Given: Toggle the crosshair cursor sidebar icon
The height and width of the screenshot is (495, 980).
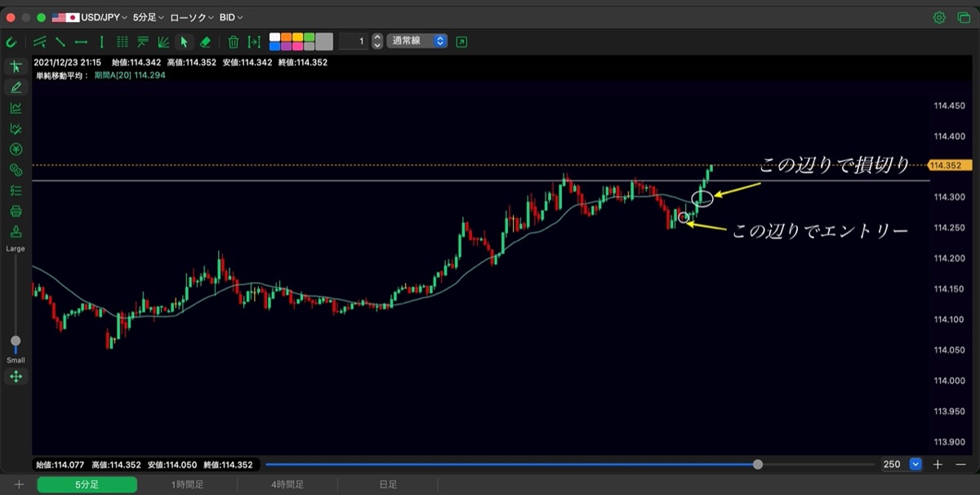Looking at the screenshot, I should 16,67.
